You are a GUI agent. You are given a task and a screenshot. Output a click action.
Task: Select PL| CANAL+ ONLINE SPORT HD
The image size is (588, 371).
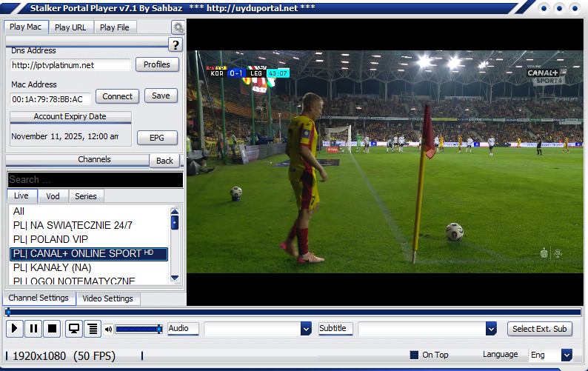coord(89,253)
